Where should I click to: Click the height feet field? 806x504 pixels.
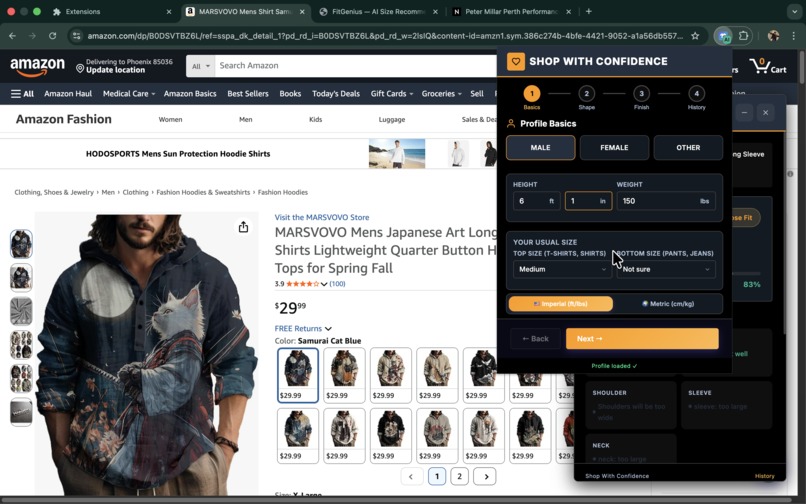pyautogui.click(x=537, y=201)
